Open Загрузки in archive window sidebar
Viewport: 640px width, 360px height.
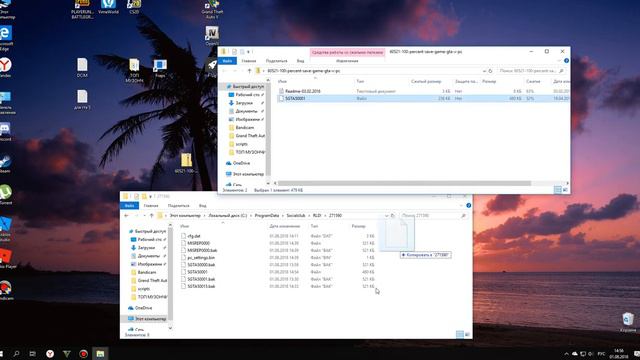point(244,103)
